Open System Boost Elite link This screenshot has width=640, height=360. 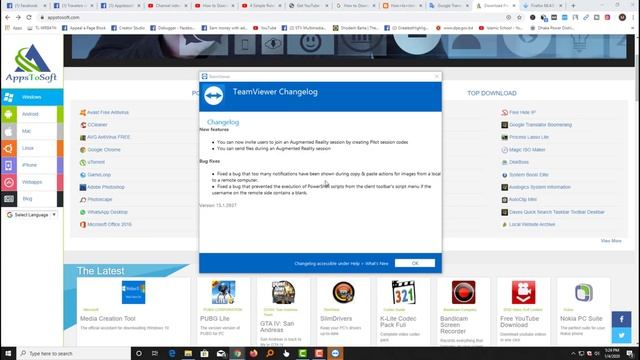coord(529,175)
